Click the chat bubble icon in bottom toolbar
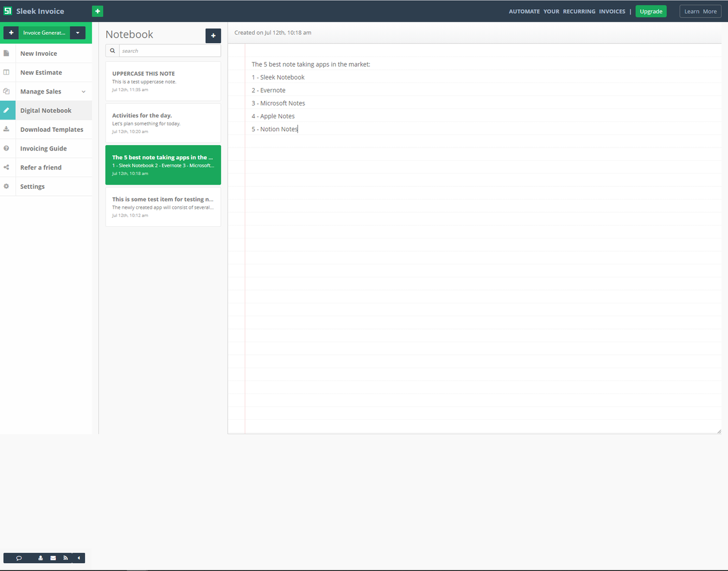Screen dimensions: 728x571 point(19,558)
